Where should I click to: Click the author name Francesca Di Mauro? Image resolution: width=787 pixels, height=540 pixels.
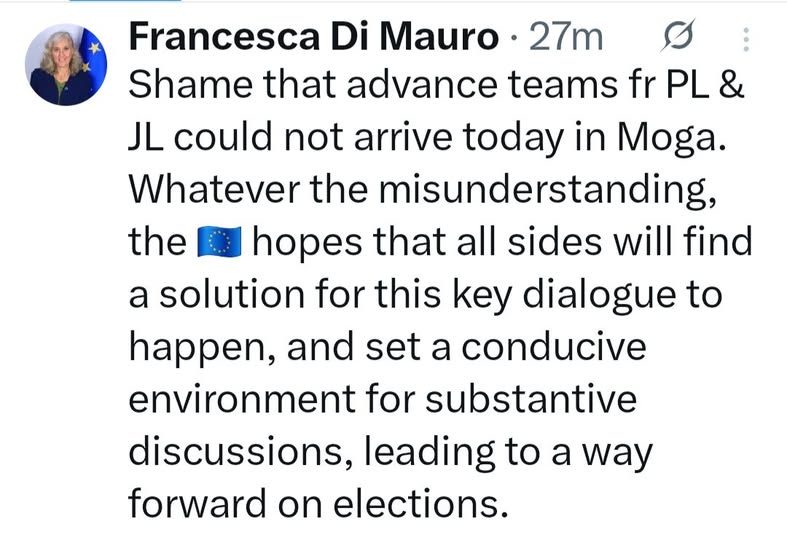[x=314, y=38]
